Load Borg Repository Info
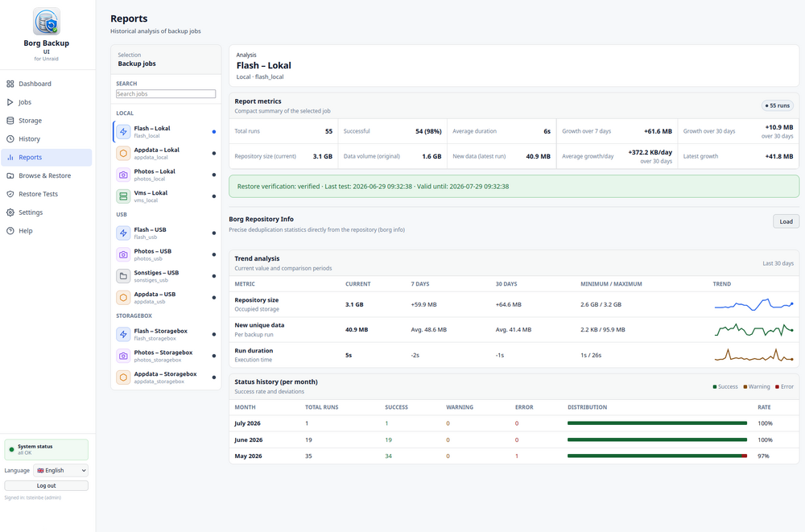This screenshot has width=805, height=532. click(786, 221)
